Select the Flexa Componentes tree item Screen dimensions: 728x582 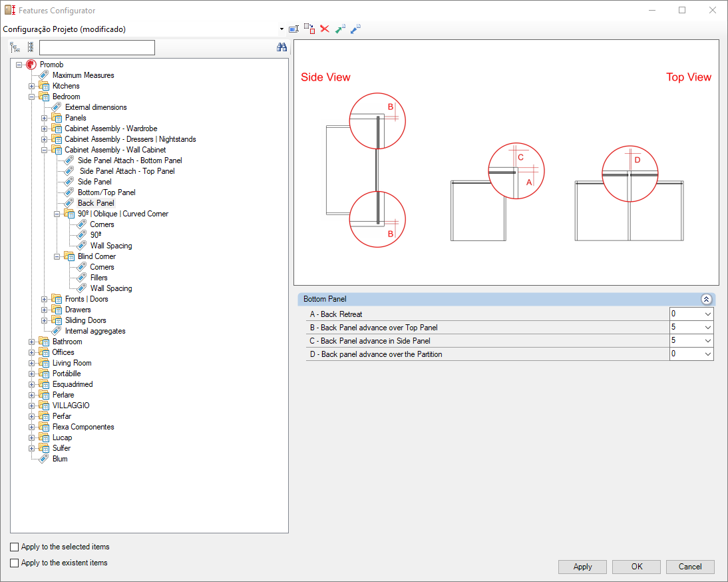[83, 427]
